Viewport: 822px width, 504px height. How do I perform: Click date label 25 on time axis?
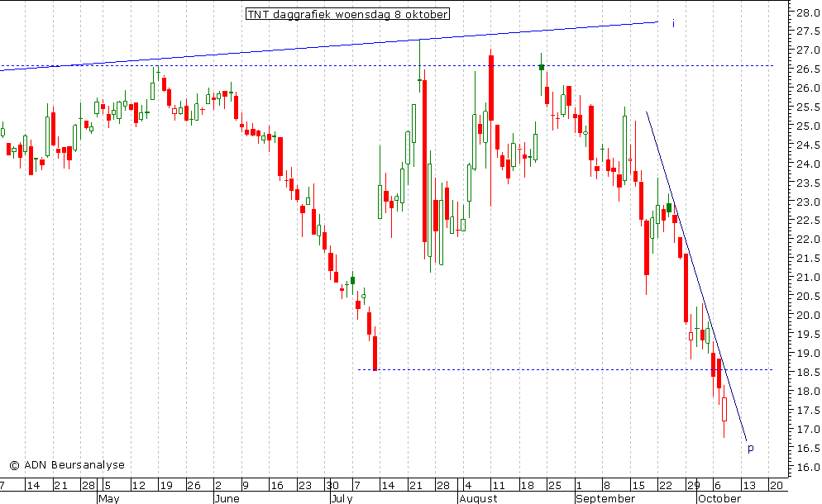(555, 485)
